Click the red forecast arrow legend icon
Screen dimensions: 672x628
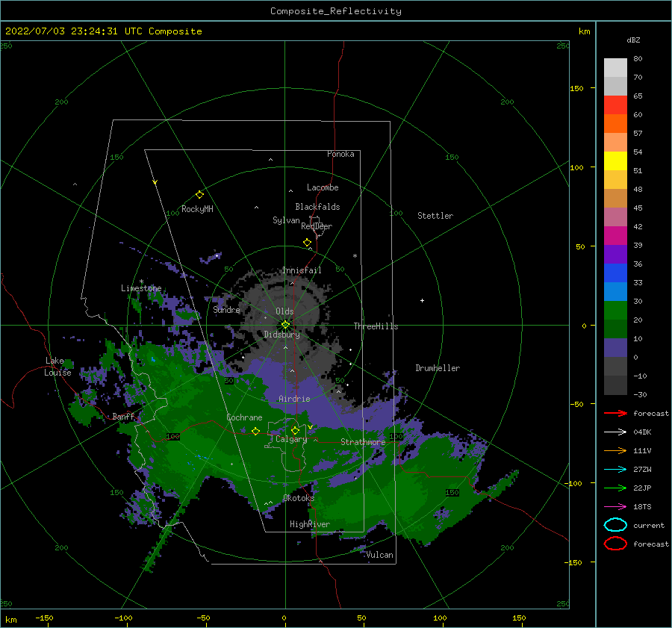(615, 413)
